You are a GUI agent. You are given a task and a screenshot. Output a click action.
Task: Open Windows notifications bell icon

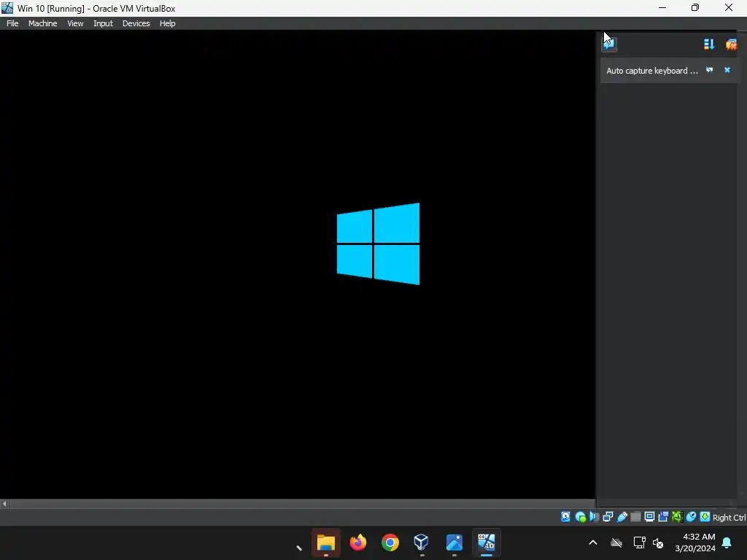(727, 542)
